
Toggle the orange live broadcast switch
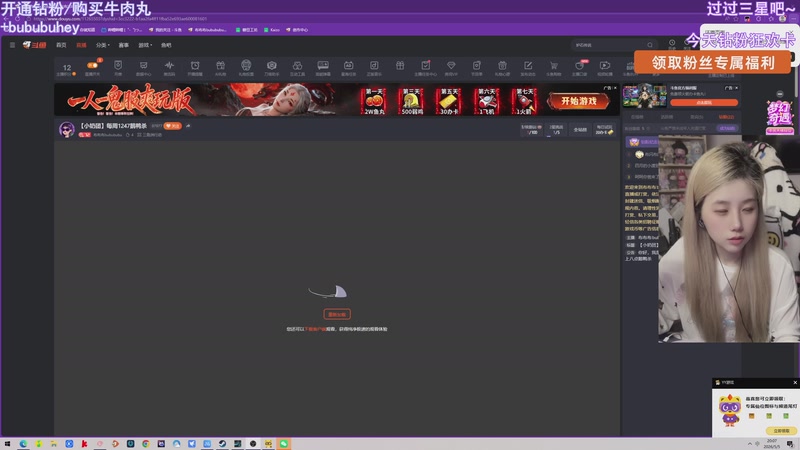click(92, 65)
